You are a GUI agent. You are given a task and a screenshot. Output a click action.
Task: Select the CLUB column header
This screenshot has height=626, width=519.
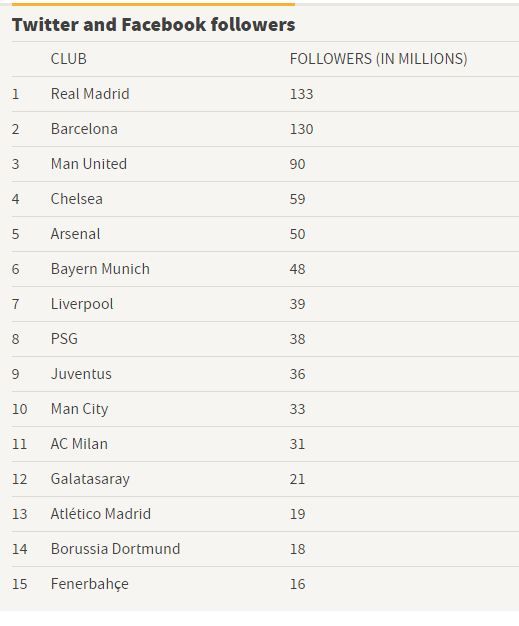tap(68, 59)
